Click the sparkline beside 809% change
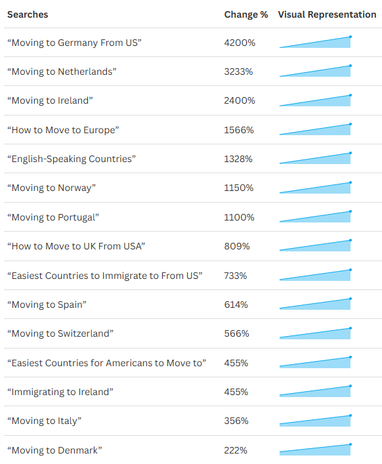382x464 pixels. pyautogui.click(x=315, y=246)
